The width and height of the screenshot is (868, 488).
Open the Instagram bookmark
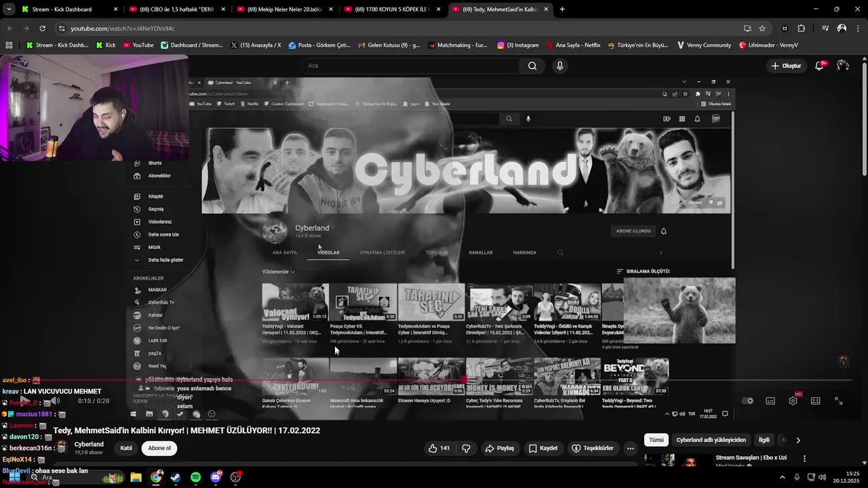(518, 45)
